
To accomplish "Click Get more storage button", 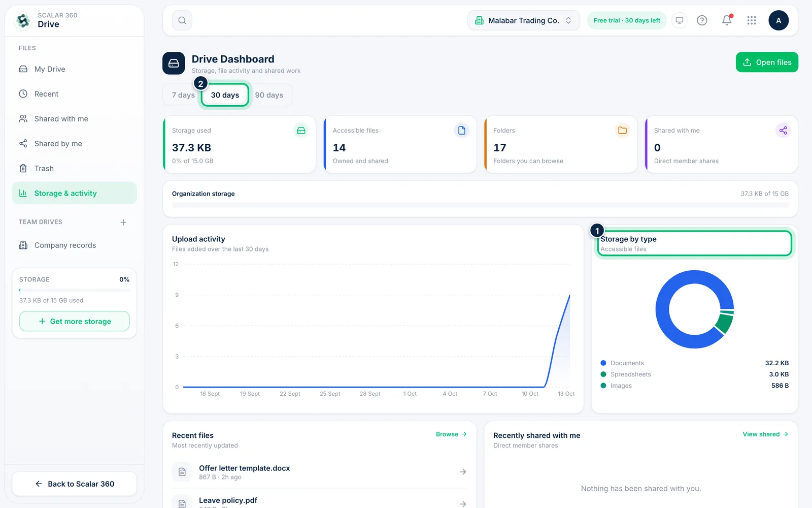I will 75,321.
